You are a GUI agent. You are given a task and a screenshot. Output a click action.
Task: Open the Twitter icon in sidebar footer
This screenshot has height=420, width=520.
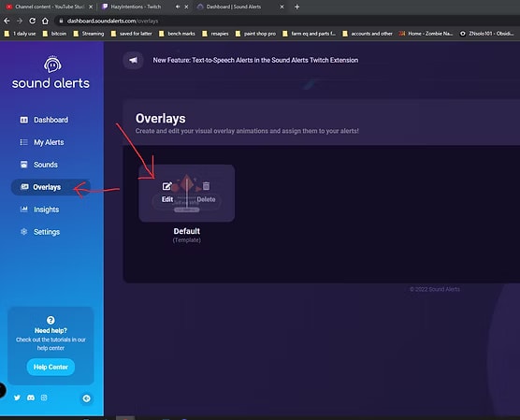pyautogui.click(x=17, y=398)
